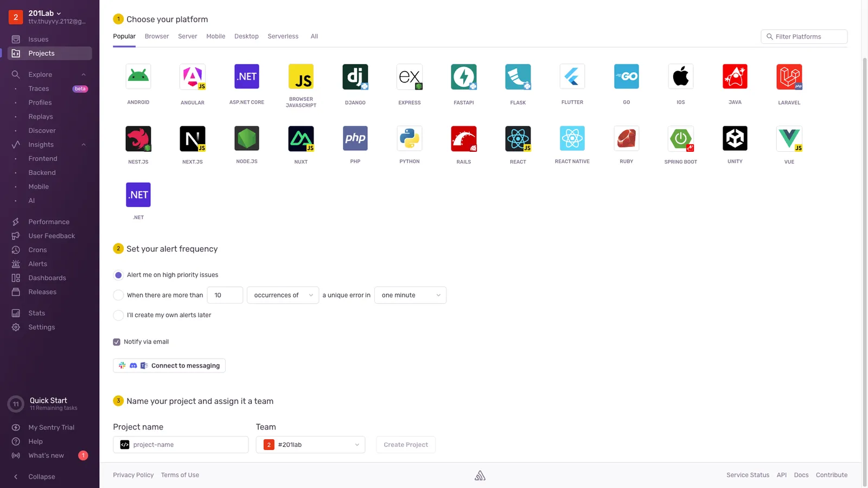The width and height of the screenshot is (868, 488).
Task: Switch to the Server platform tab
Action: 188,36
